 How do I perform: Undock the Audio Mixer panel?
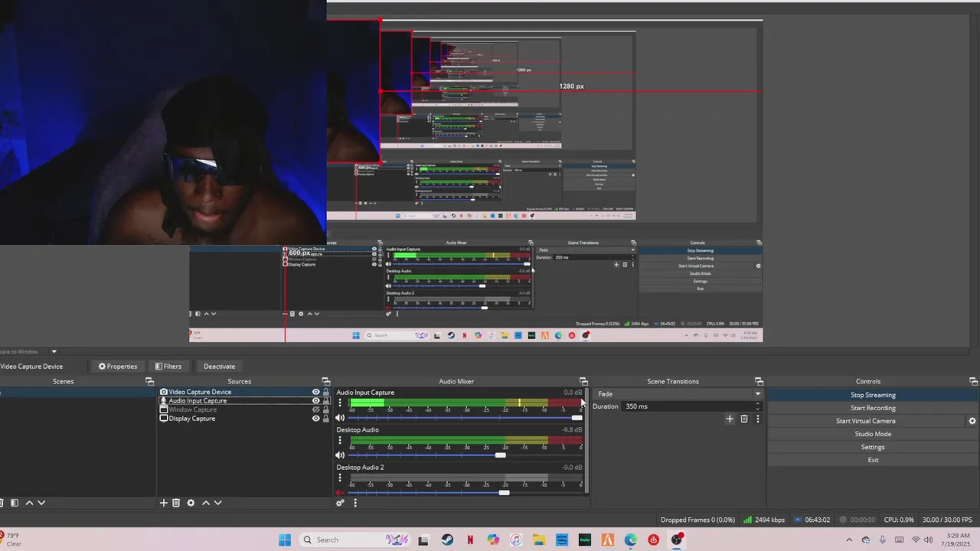coord(583,381)
